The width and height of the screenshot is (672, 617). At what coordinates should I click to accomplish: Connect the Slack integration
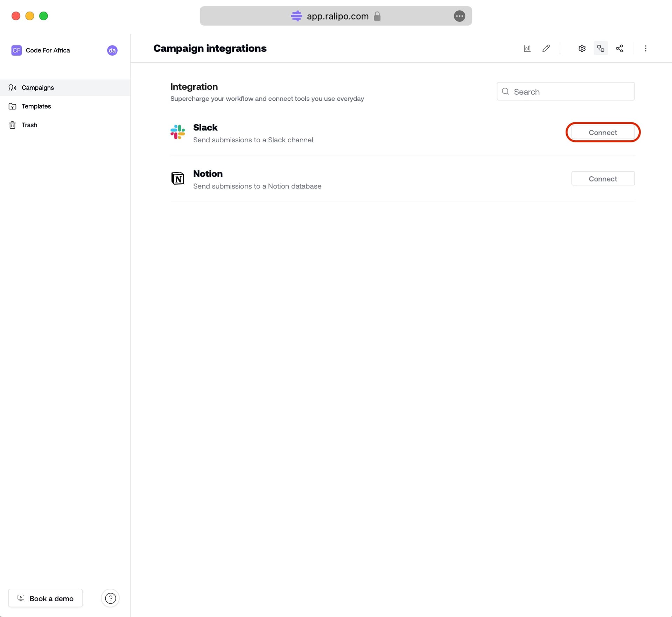coord(603,133)
